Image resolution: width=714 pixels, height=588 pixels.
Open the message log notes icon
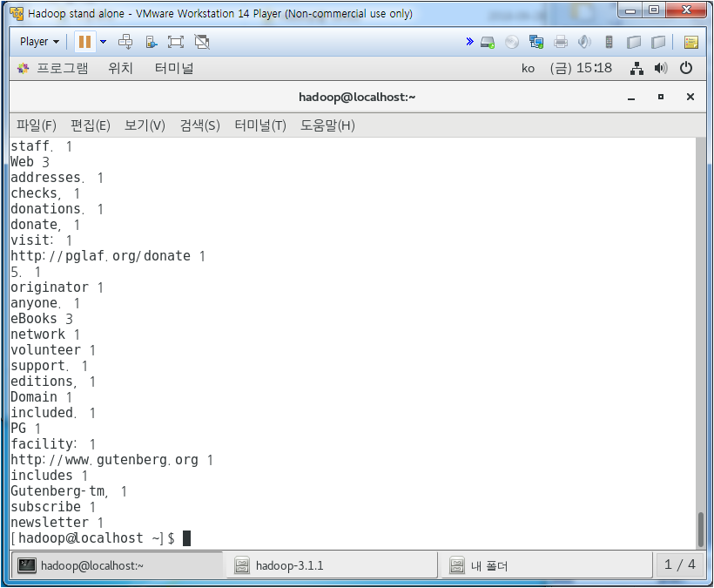pos(691,43)
